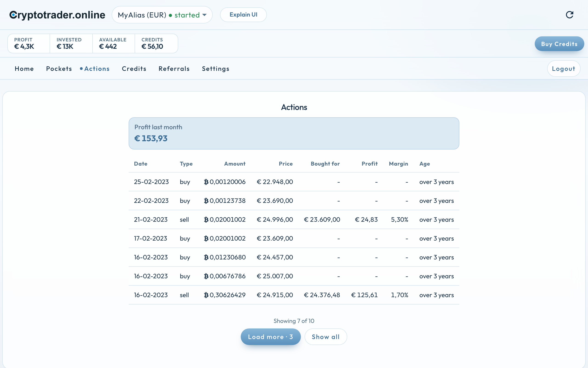
Task: Click the refresh icon in the header
Action: pos(570,15)
